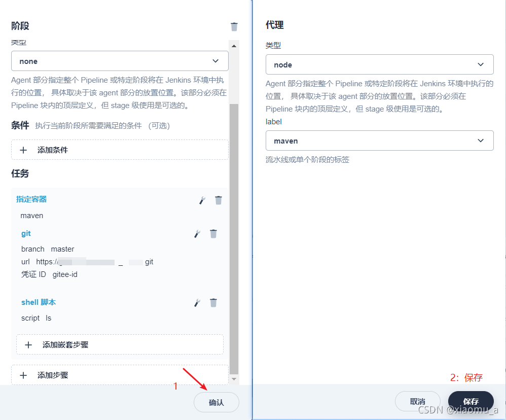Click the wrench icon beside the git step

coord(197,233)
